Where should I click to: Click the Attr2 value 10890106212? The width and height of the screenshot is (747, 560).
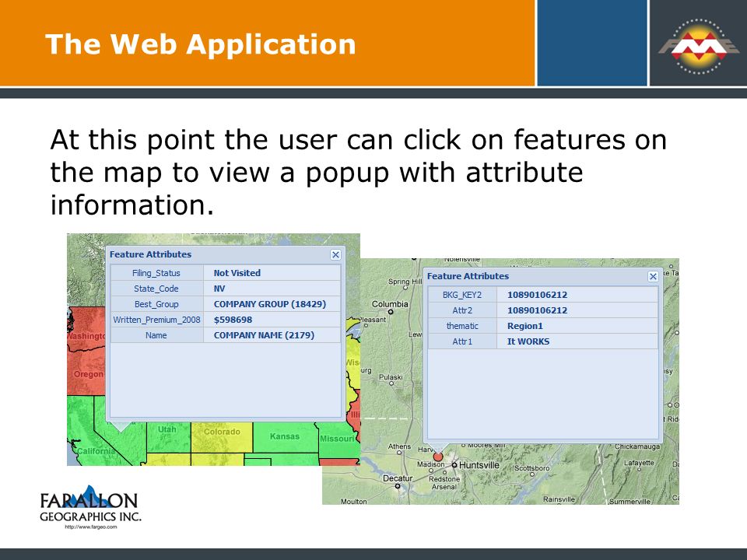[x=538, y=310]
